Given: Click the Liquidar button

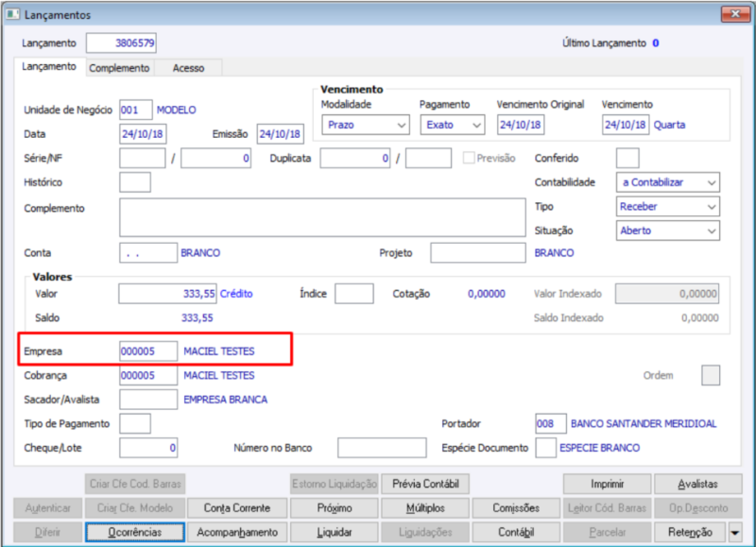Looking at the screenshot, I should 335,533.
